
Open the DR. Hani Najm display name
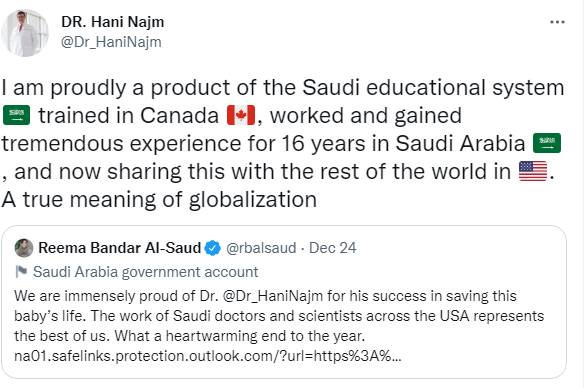tap(112, 22)
